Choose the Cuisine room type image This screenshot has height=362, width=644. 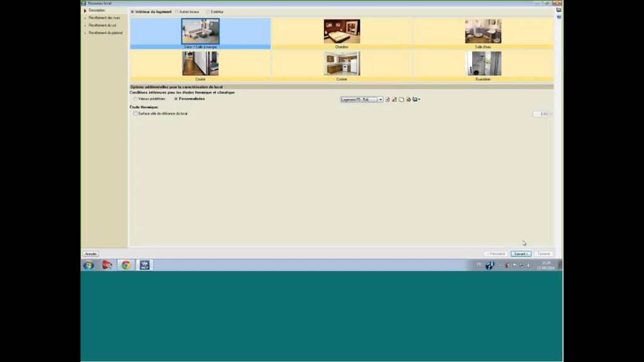341,63
